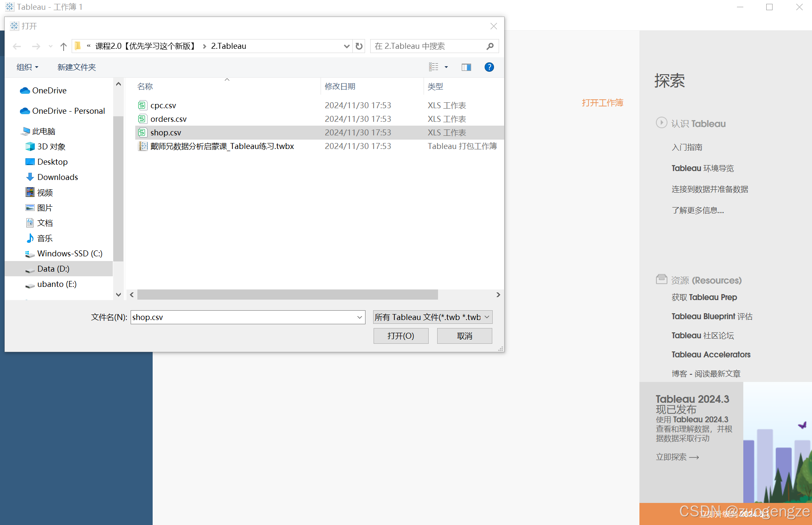The image size is (812, 525).
Task: Sort files by 类型 column
Action: tap(435, 86)
